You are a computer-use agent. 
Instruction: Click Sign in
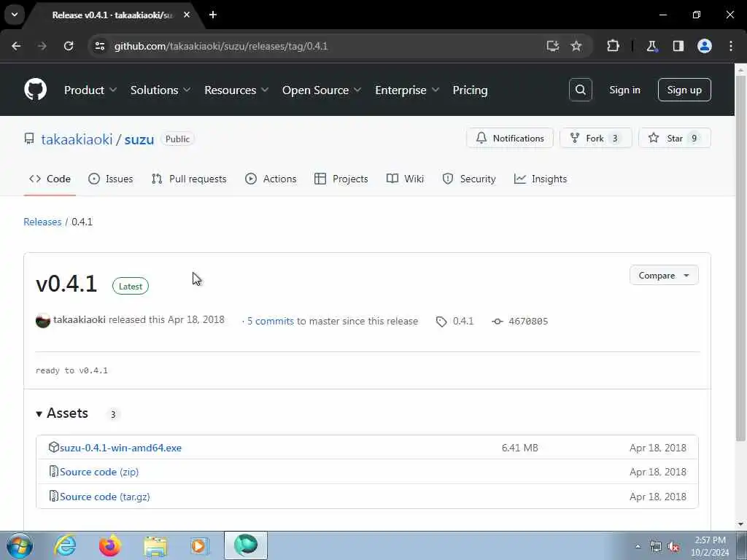(x=624, y=90)
